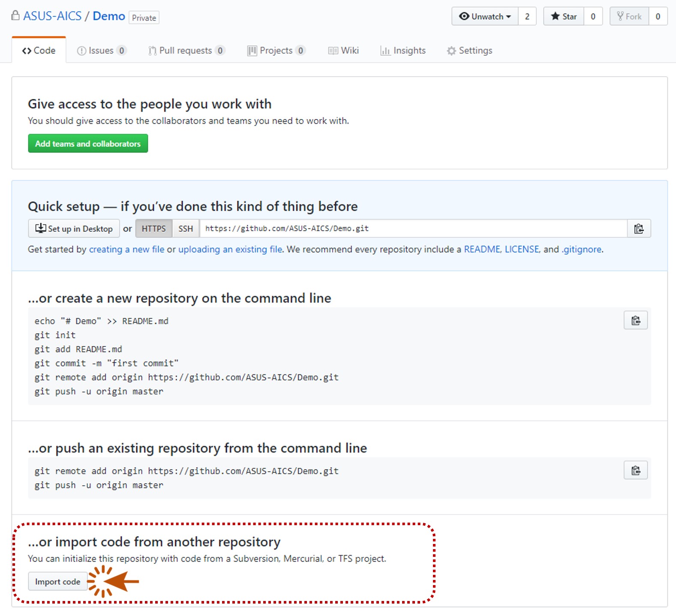Click the board icon beside Projects
The image size is (676, 616).
point(252,51)
